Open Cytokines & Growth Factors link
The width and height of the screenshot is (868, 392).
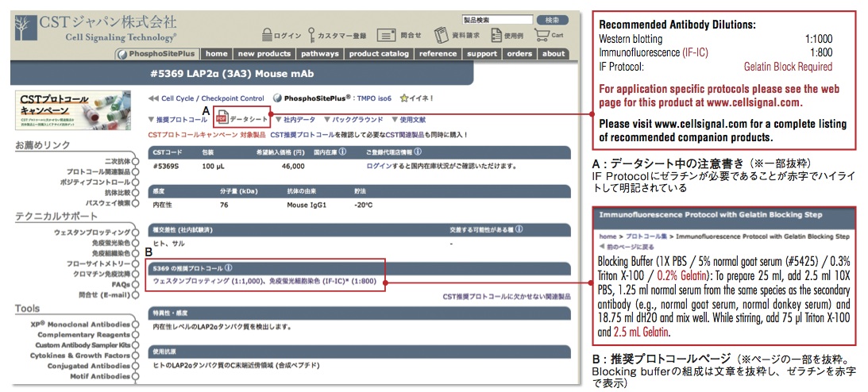click(80, 355)
